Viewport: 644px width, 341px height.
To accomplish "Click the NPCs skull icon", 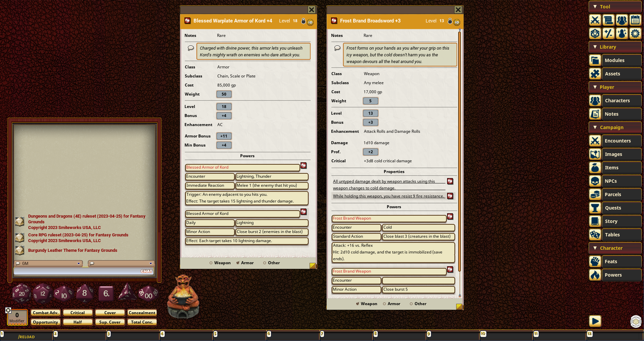I will pos(595,181).
